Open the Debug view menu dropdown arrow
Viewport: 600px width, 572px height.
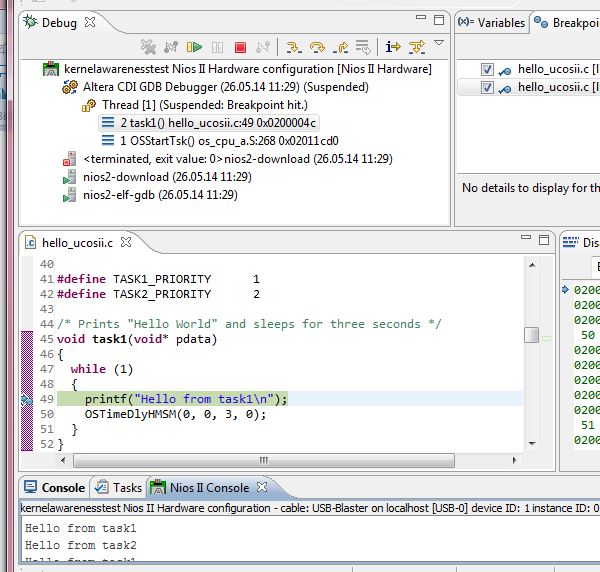point(439,44)
